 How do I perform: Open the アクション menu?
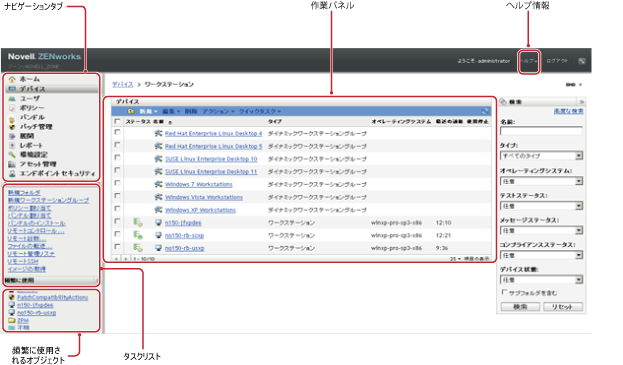(218, 112)
